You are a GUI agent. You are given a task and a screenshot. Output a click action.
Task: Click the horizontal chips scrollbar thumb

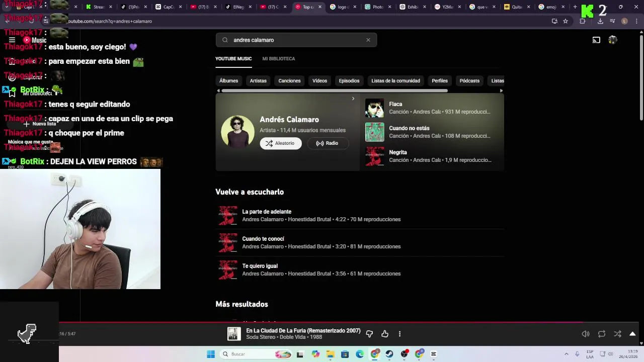tap(334, 91)
